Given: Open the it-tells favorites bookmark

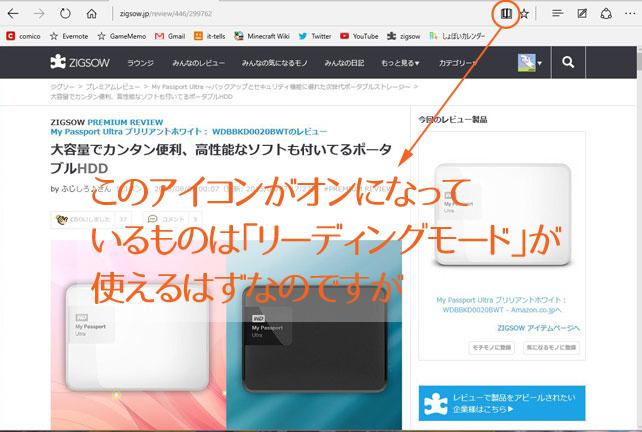Looking at the screenshot, I should click(x=210, y=36).
